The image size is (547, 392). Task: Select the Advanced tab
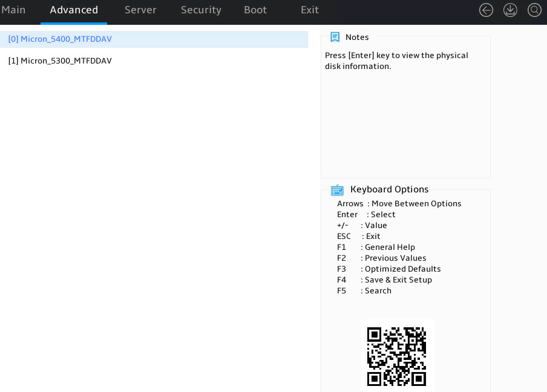point(74,10)
